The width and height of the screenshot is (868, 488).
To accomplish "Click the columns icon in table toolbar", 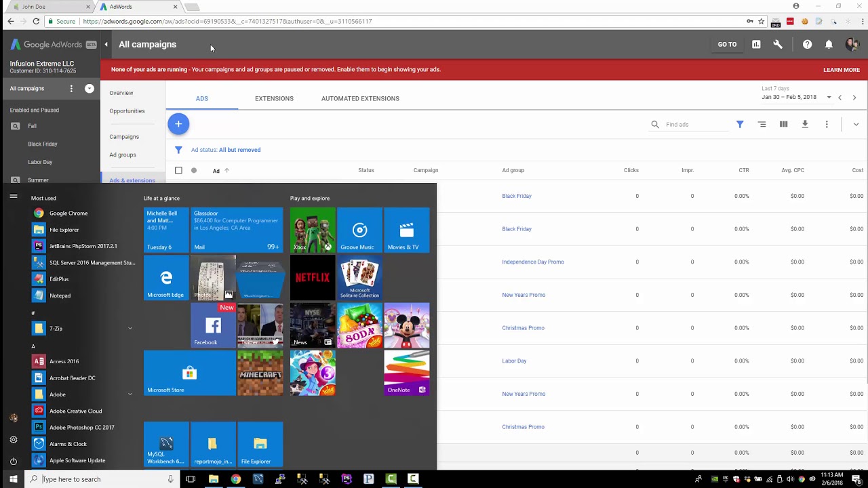I will (783, 124).
